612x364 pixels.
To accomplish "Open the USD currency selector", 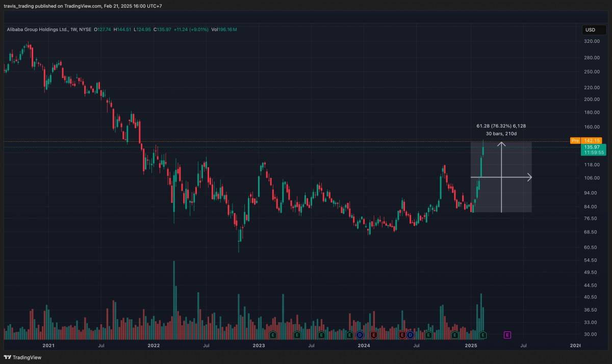I will pos(590,30).
